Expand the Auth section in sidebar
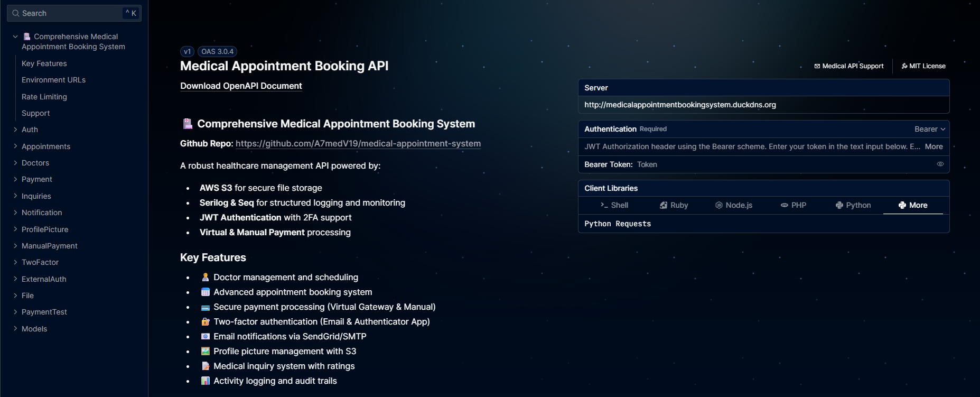The width and height of the screenshot is (980, 397). (15, 130)
